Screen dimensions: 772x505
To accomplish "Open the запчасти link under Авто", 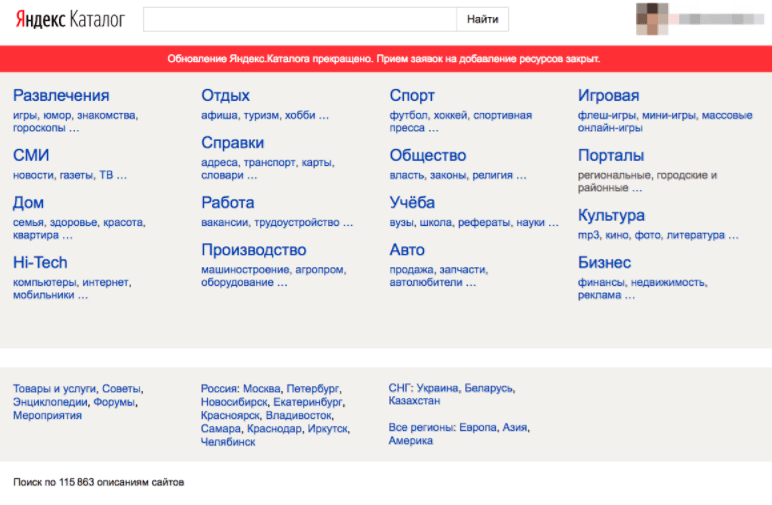I will (462, 270).
